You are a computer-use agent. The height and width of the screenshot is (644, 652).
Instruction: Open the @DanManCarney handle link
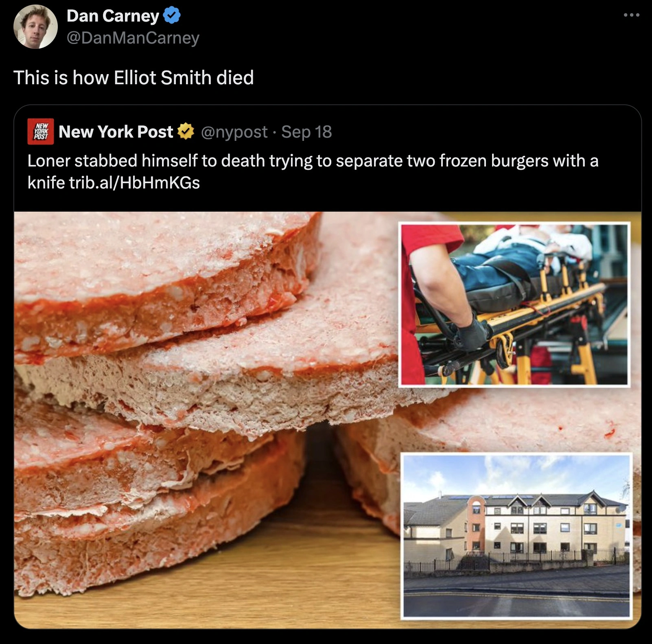coord(133,38)
